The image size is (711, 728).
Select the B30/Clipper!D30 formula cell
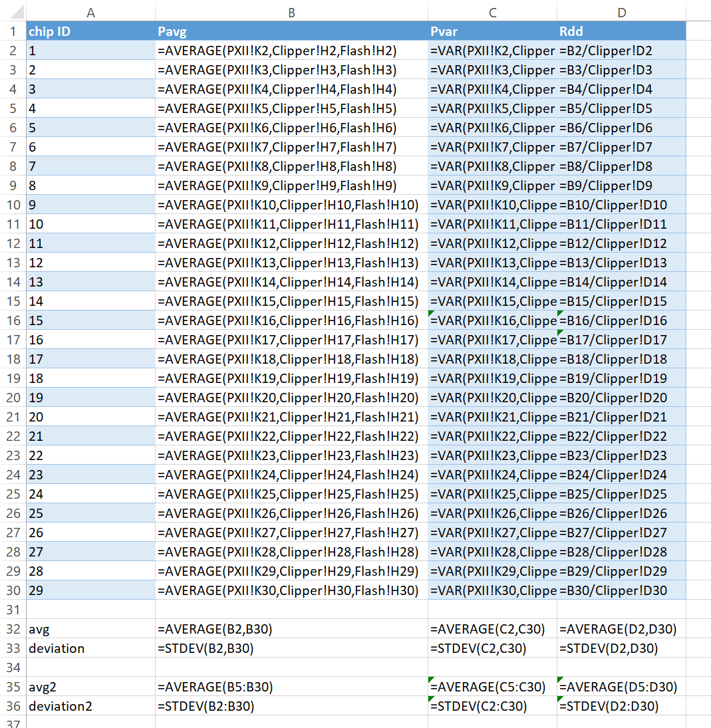[621, 590]
